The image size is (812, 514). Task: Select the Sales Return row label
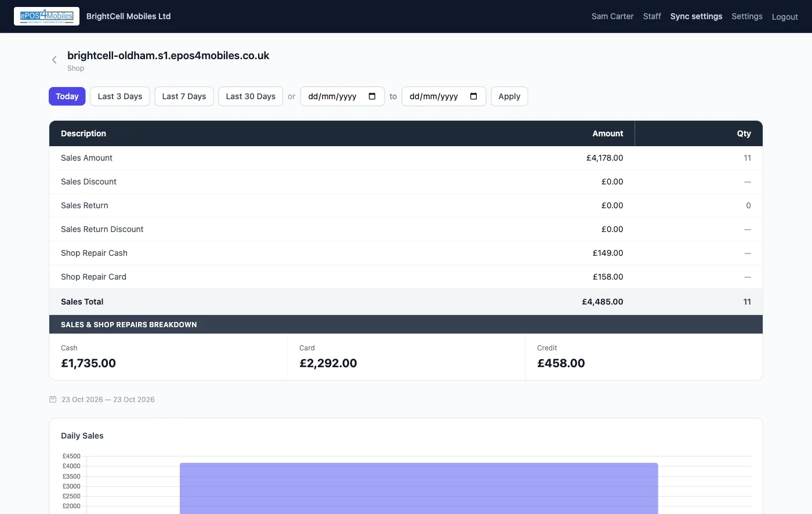point(85,205)
